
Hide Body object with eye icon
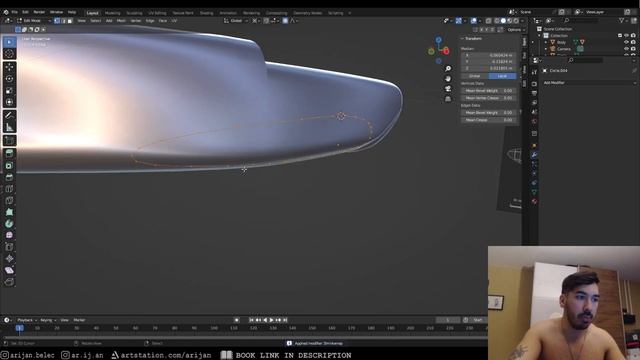[x=627, y=42]
